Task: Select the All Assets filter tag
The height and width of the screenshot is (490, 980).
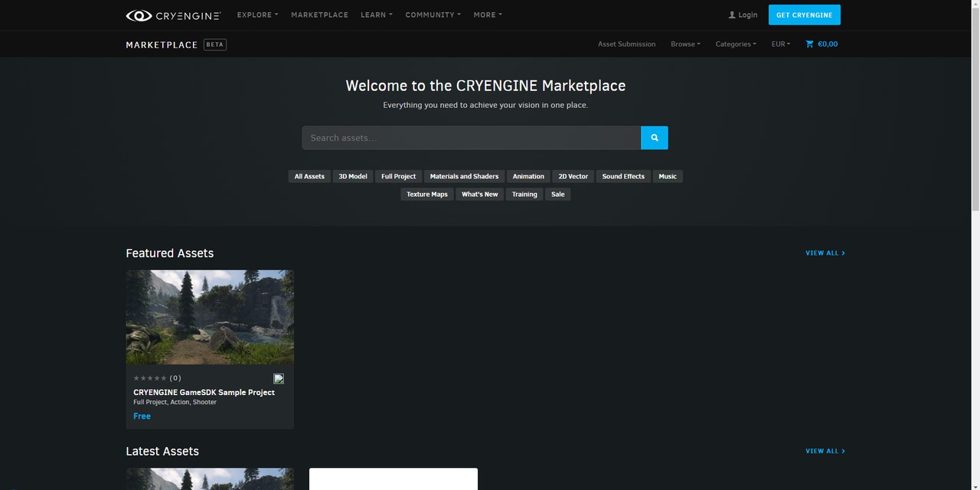Action: 309,176
